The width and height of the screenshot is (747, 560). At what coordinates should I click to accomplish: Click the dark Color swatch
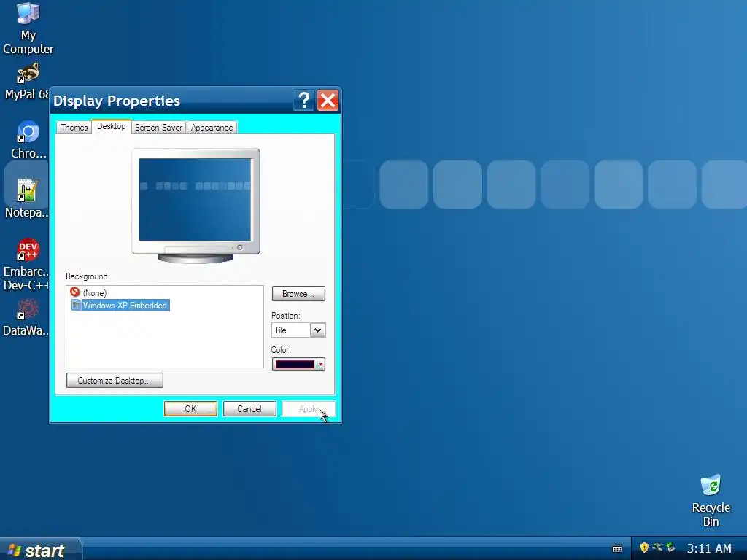click(x=295, y=365)
